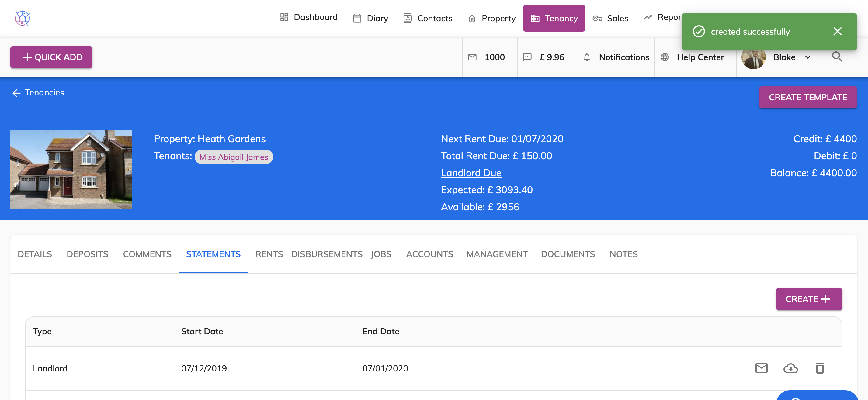Follow the Landlord Due link
The image size is (868, 400).
pyautogui.click(x=471, y=173)
